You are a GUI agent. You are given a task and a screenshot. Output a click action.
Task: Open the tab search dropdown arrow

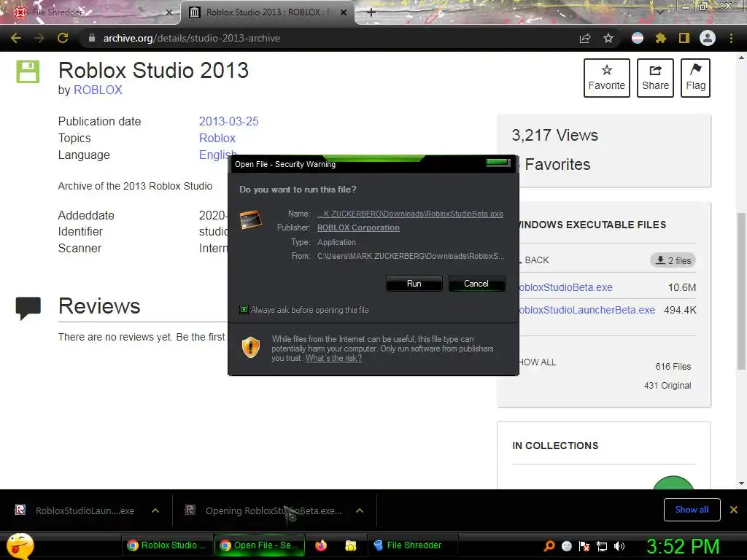(x=659, y=12)
